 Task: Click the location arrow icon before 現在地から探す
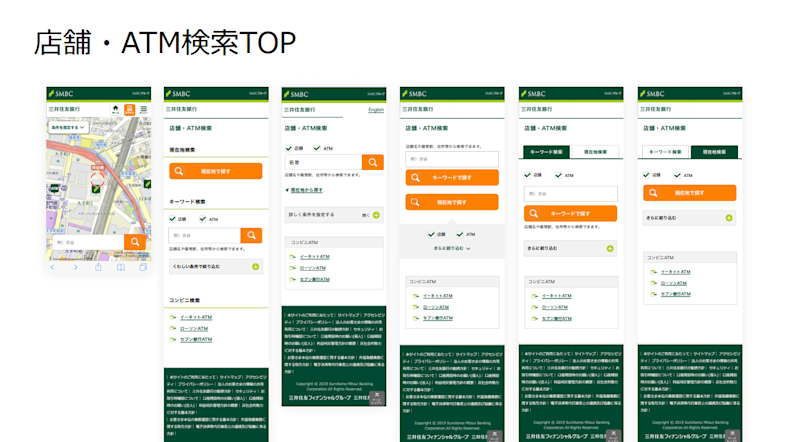[x=287, y=190]
